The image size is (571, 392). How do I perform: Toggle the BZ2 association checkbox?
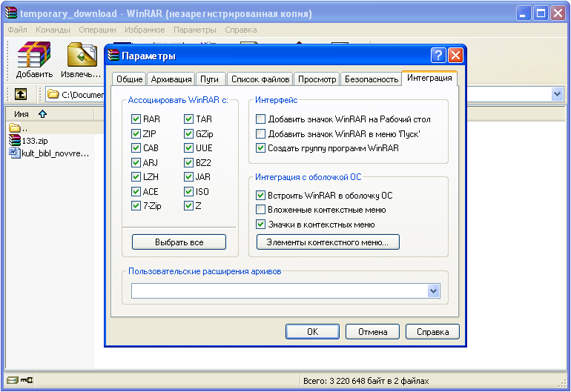click(x=188, y=162)
